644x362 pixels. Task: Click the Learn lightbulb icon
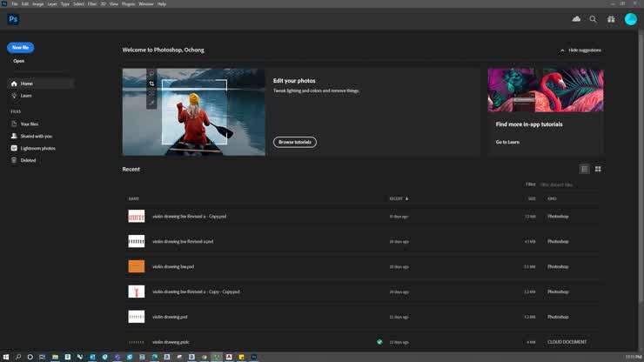(14, 96)
